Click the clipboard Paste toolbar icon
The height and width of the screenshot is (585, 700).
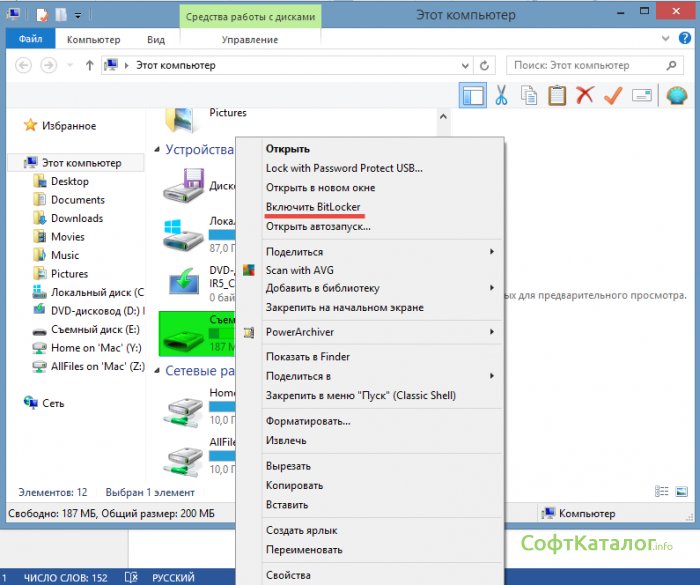point(557,96)
